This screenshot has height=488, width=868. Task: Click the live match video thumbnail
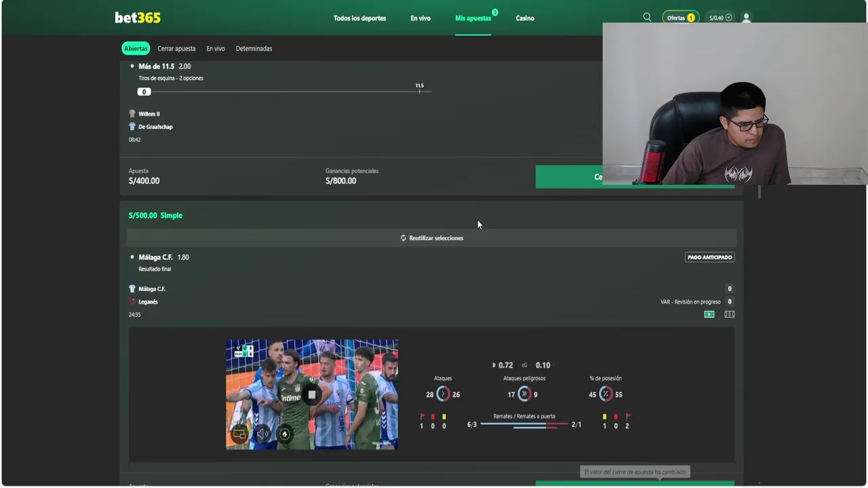[x=312, y=394]
